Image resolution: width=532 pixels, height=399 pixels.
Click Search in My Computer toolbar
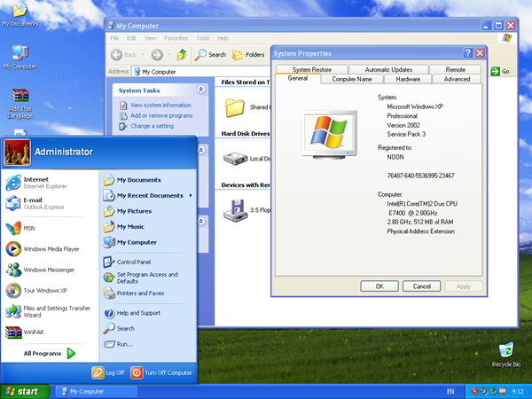point(210,54)
